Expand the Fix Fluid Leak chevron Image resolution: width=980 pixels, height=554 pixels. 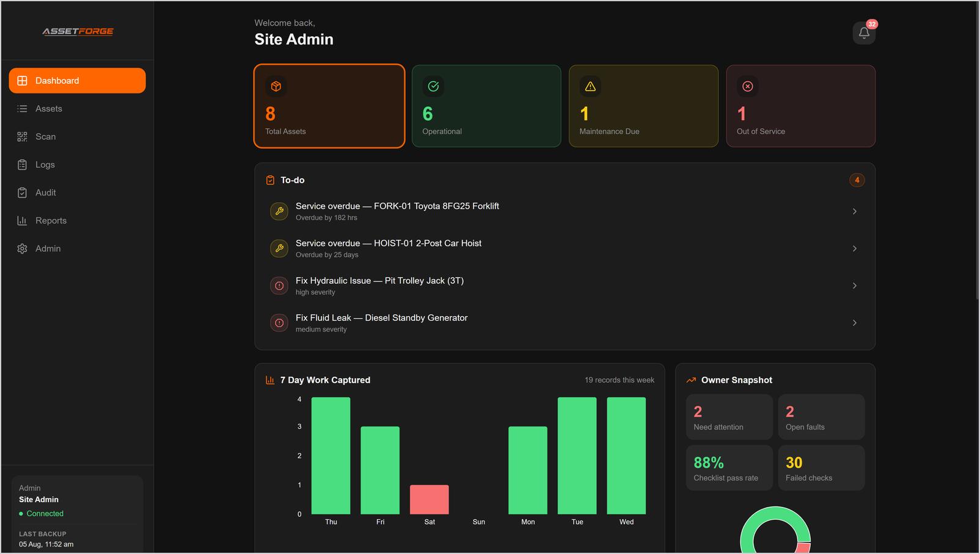[x=854, y=323]
